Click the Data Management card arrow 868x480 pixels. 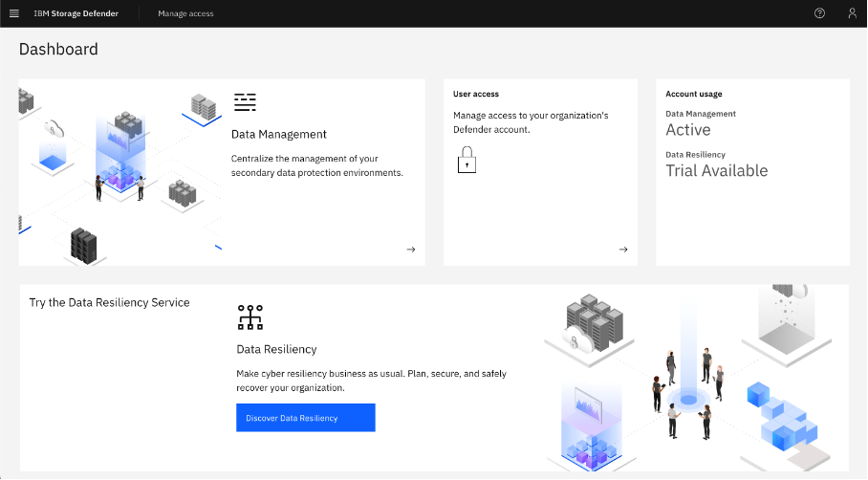point(411,250)
